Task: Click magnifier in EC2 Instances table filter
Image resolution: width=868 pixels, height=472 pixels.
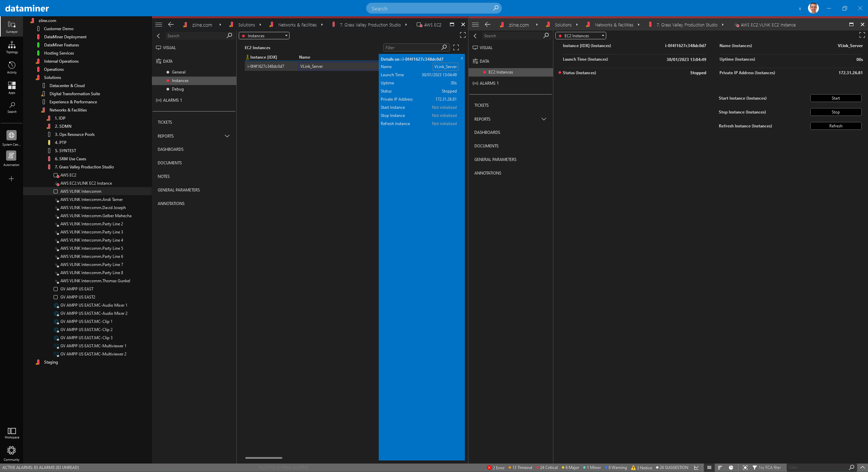Action: (x=444, y=47)
